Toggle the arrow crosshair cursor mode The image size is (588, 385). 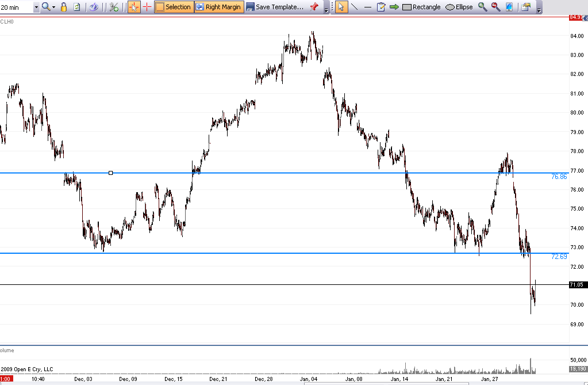[134, 7]
